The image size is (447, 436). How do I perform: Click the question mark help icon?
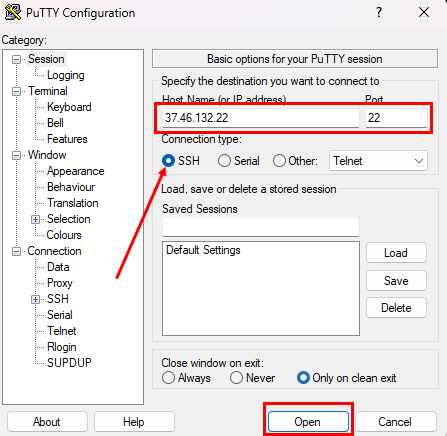pyautogui.click(x=379, y=12)
